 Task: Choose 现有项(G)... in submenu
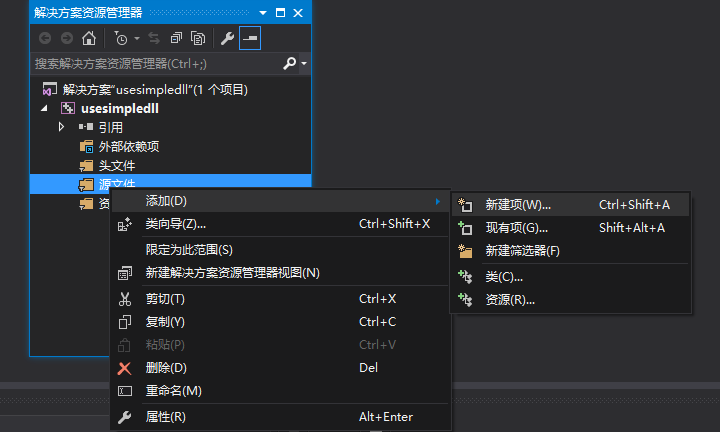pos(571,228)
